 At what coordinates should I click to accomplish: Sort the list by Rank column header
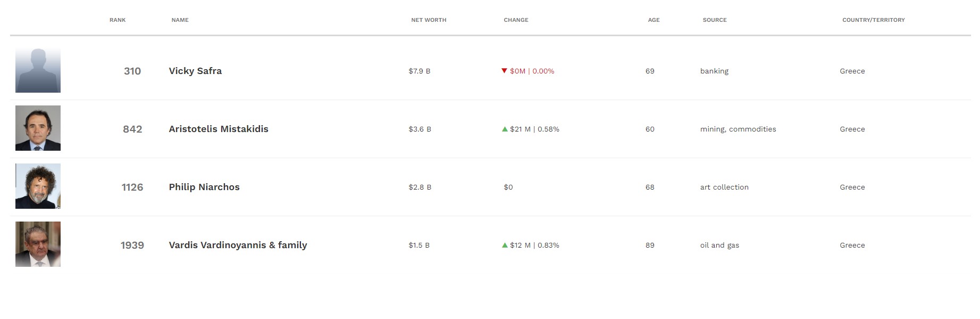pyautogui.click(x=118, y=20)
